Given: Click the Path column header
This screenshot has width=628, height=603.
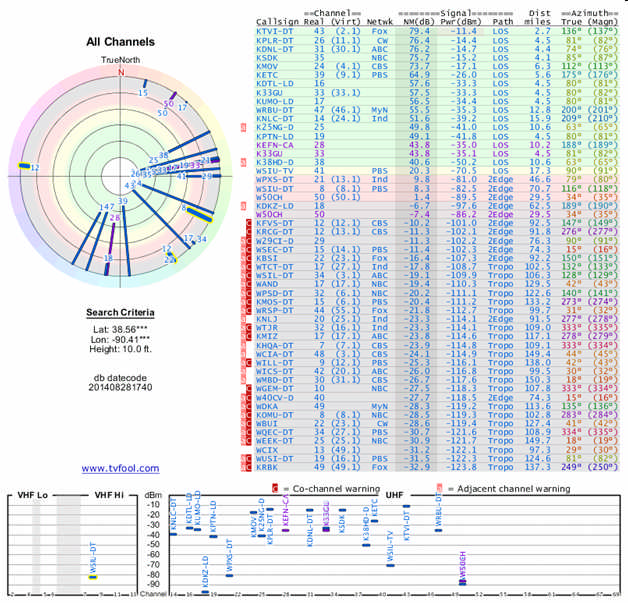Looking at the screenshot, I should [x=504, y=21].
